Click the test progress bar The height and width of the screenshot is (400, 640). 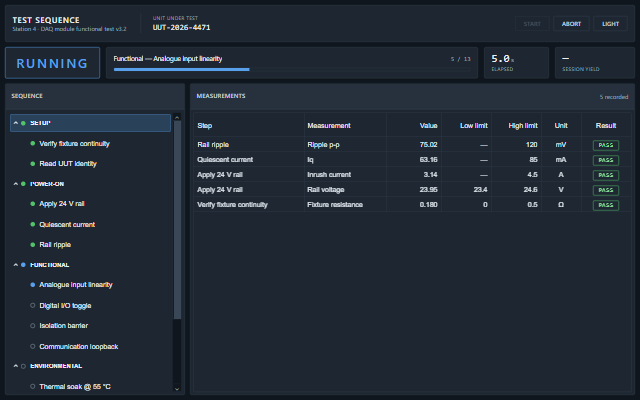click(292, 69)
